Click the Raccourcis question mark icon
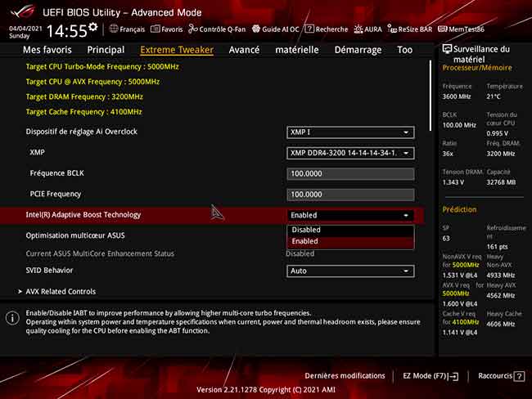The height and width of the screenshot is (399, 532). point(519,376)
